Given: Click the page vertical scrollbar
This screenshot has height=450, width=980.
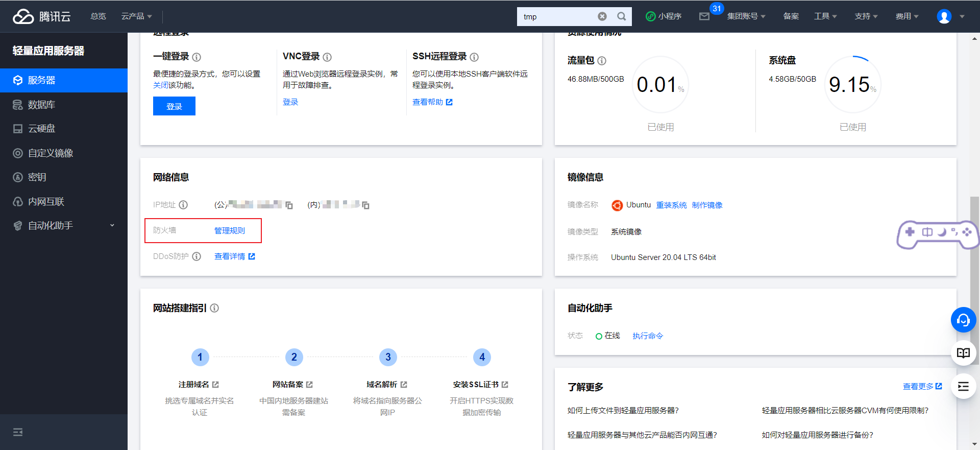Looking at the screenshot, I should [x=974, y=280].
